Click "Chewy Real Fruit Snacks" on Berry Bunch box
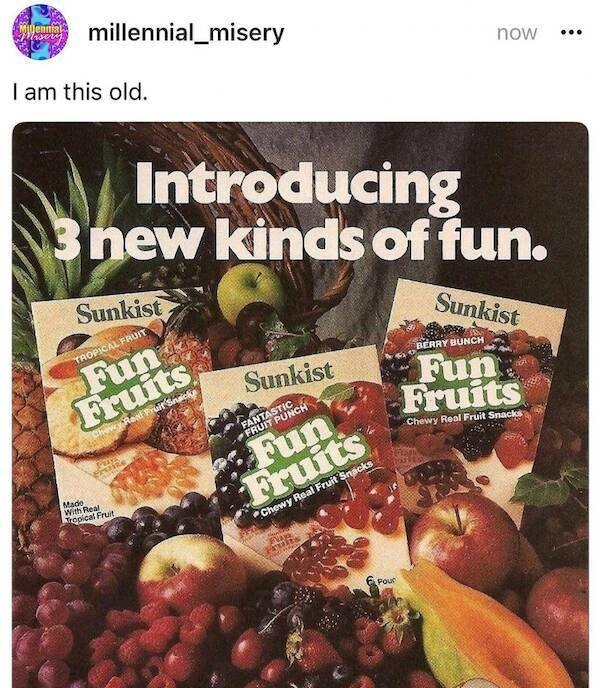 (465, 422)
